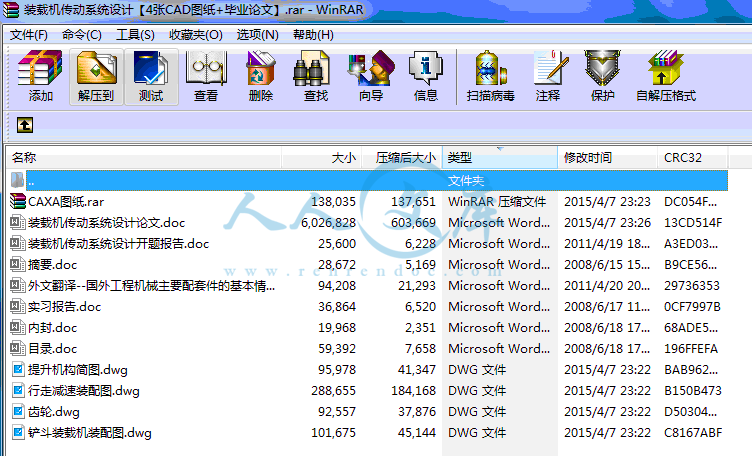
Task: Click the Add (添加) toolbar icon
Action: point(40,68)
